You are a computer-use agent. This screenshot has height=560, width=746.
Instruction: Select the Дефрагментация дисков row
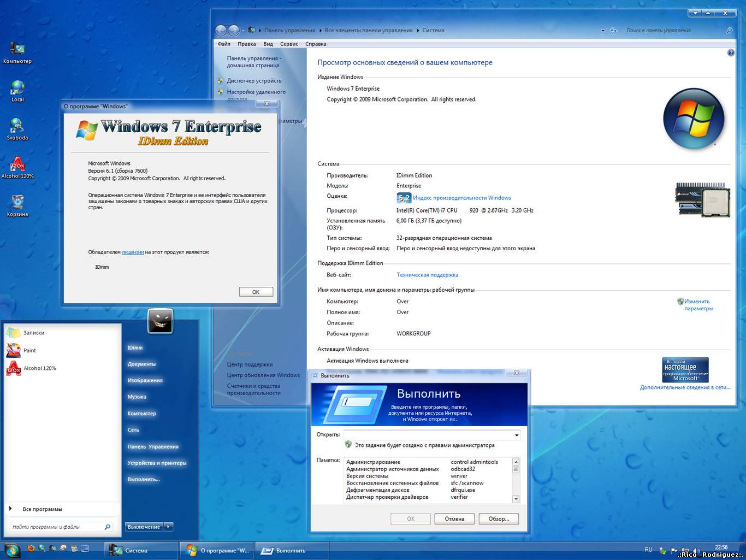coord(428,490)
